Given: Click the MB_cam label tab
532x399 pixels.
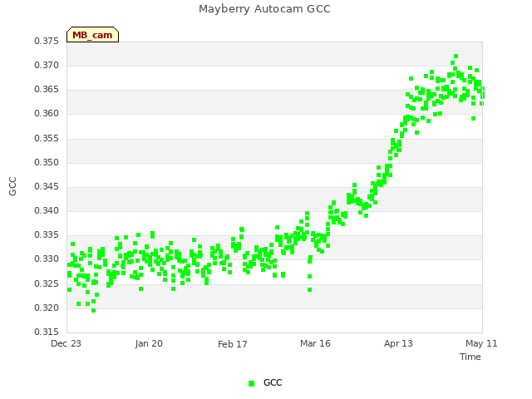Looking at the screenshot, I should point(92,35).
